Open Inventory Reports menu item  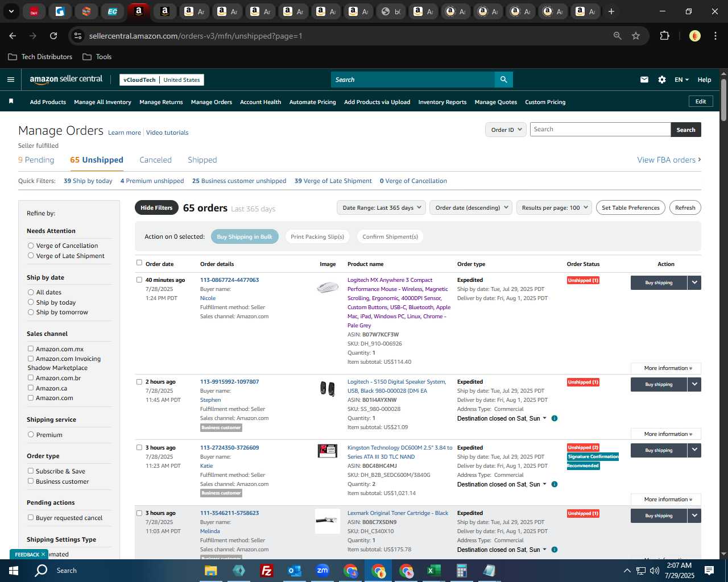pyautogui.click(x=442, y=102)
